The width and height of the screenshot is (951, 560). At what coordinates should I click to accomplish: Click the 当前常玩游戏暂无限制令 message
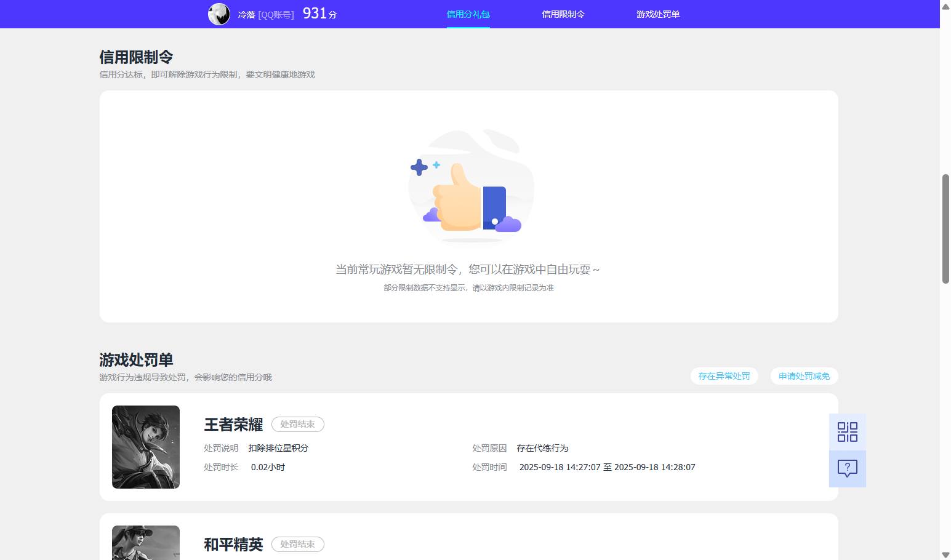pos(468,270)
